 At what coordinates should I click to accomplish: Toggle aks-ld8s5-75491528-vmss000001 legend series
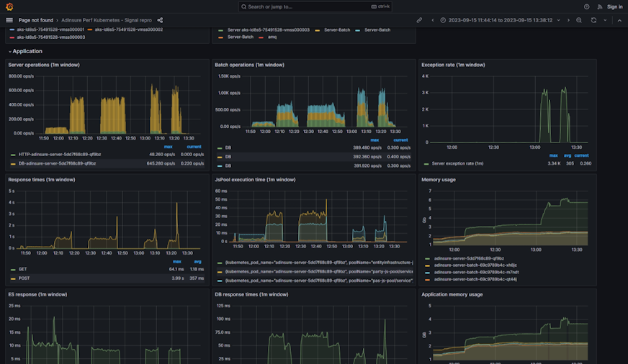50,29
